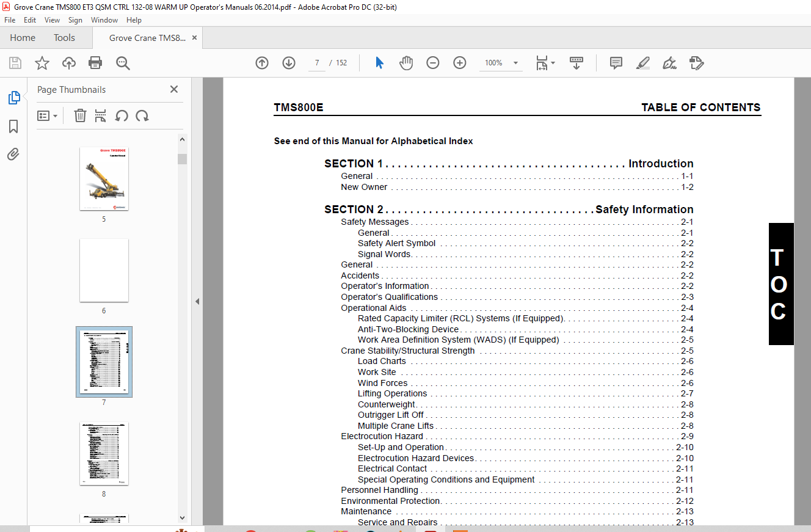Click the insert pages thumbnail icon
The height and width of the screenshot is (532, 811).
[101, 115]
